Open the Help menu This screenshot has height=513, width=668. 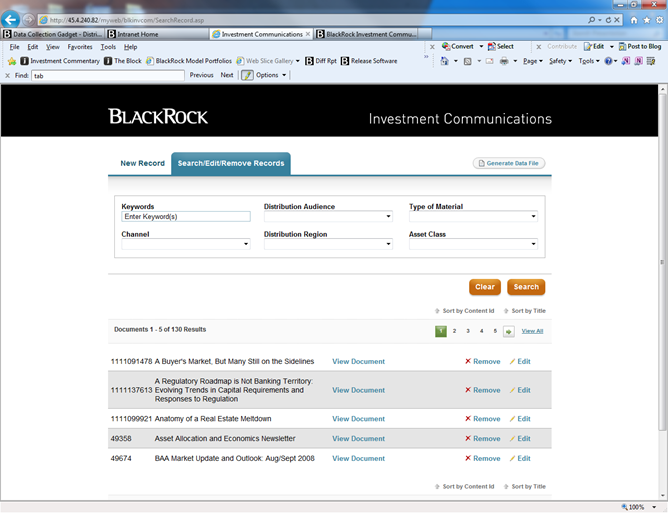[130, 47]
